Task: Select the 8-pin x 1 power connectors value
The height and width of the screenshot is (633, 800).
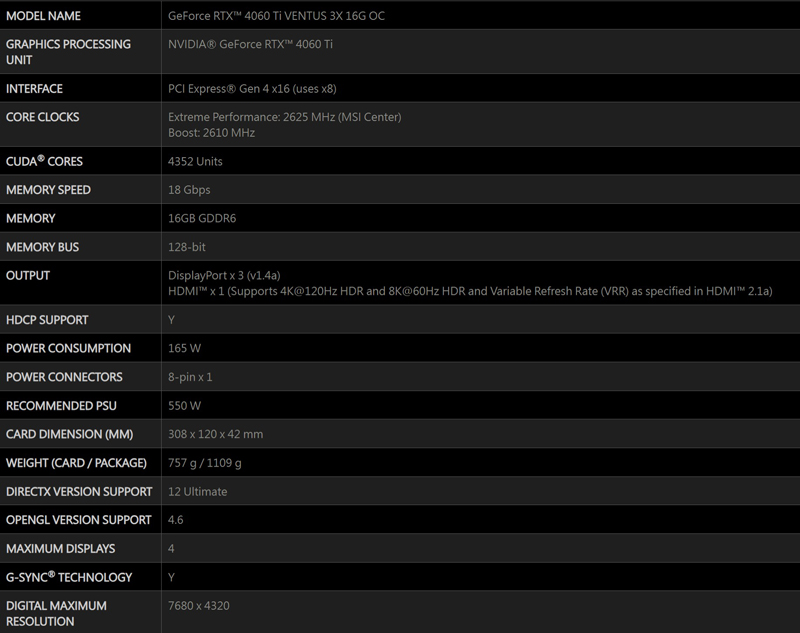Action: [x=190, y=377]
